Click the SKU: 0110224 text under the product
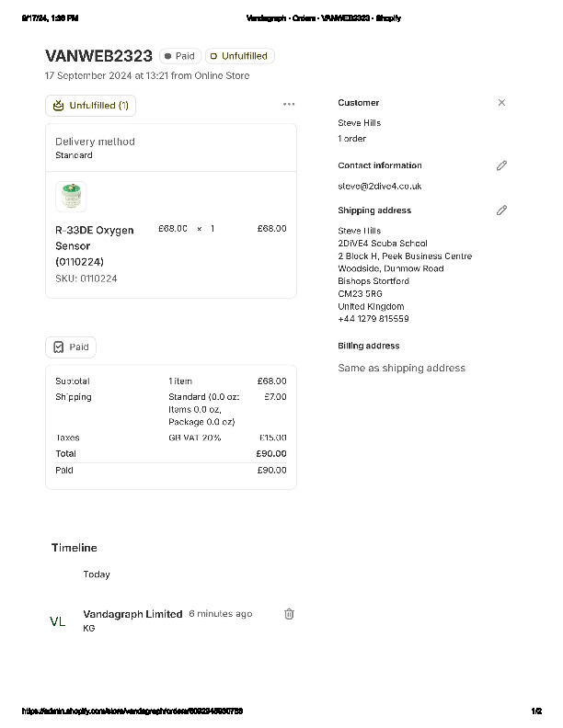Viewport: 563px width, 728px height. pyautogui.click(x=86, y=279)
